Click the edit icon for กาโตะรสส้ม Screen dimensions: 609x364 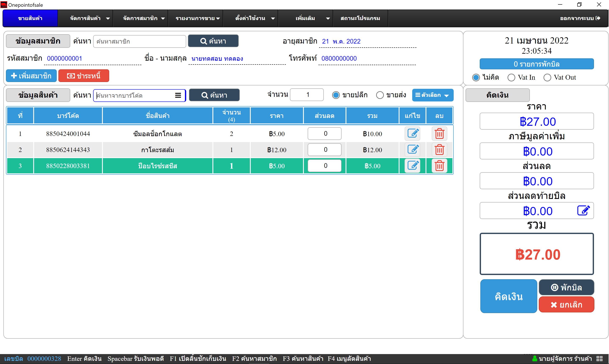tap(412, 150)
